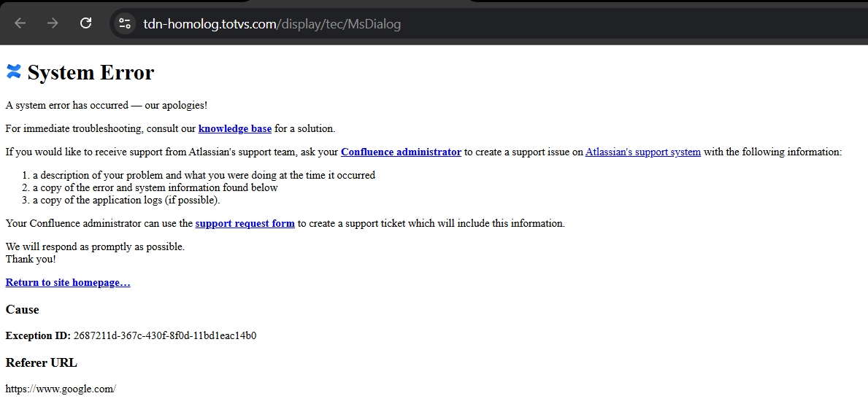Click the System Error heading
Viewport: 868px width, 412px height.
point(91,72)
